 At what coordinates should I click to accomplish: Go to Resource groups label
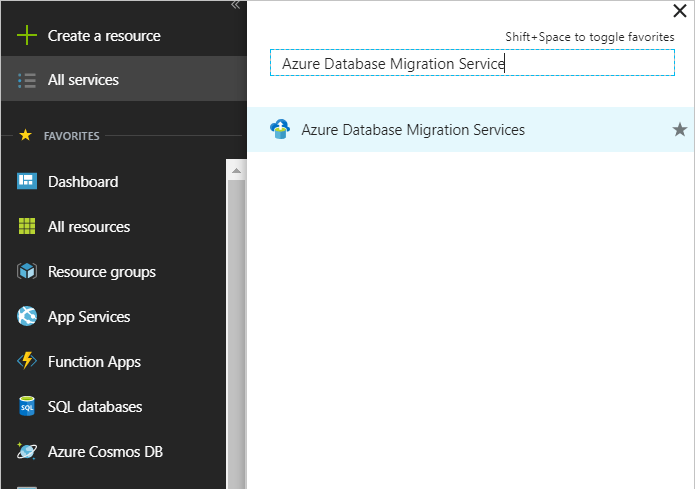click(x=102, y=272)
